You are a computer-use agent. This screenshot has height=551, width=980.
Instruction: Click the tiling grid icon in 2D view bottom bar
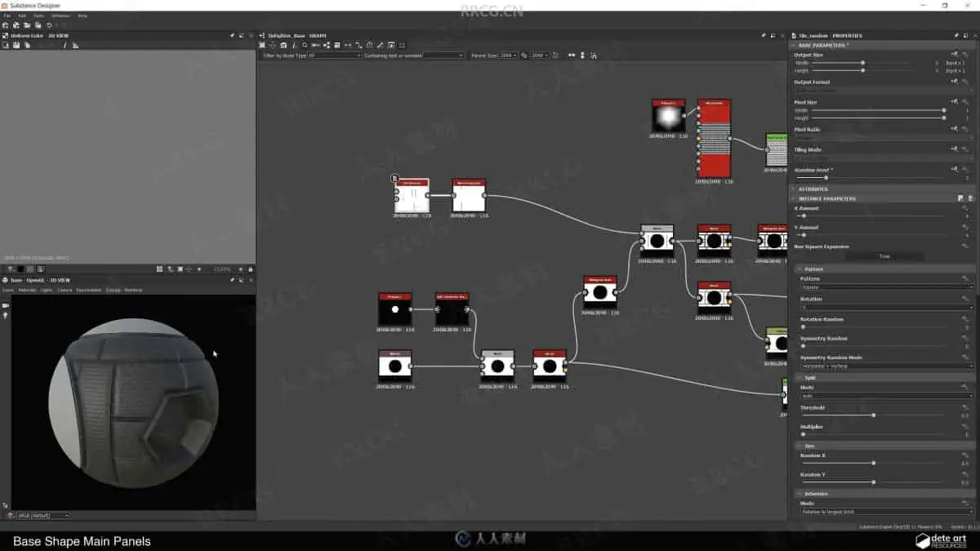(x=160, y=269)
